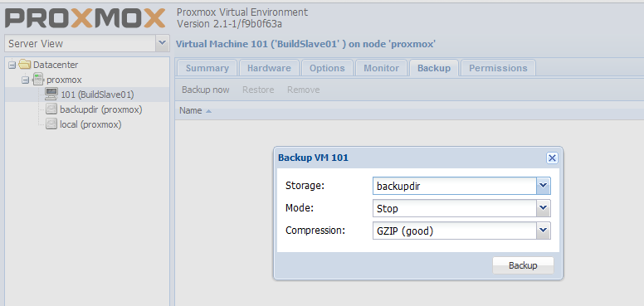The width and height of the screenshot is (644, 306).
Task: Open the Compression dropdown arrow
Action: point(544,231)
